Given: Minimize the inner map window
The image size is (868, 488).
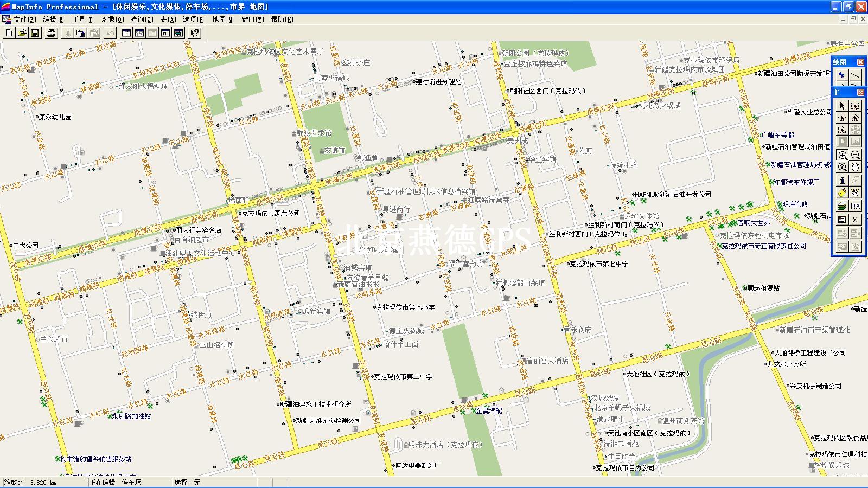Looking at the screenshot, I should pyautogui.click(x=844, y=20).
